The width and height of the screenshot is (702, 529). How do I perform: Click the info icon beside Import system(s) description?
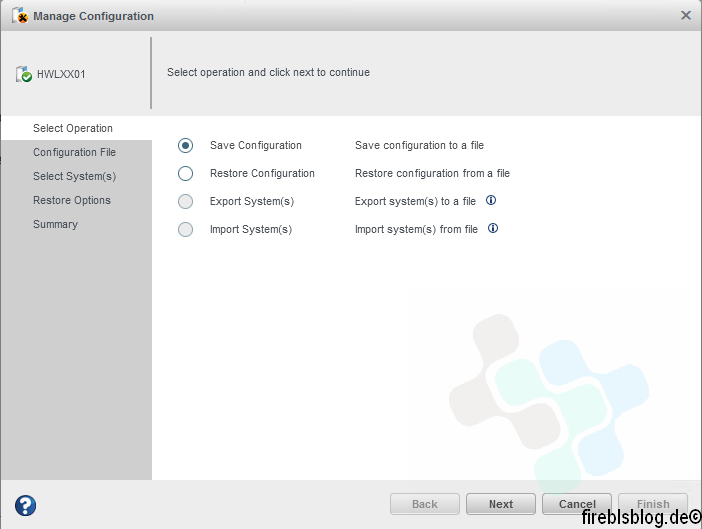point(492,228)
